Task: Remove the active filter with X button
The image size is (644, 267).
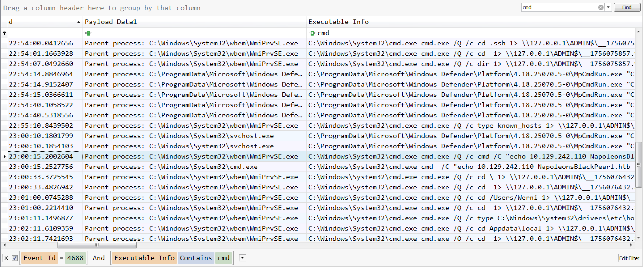Action: 6,258
